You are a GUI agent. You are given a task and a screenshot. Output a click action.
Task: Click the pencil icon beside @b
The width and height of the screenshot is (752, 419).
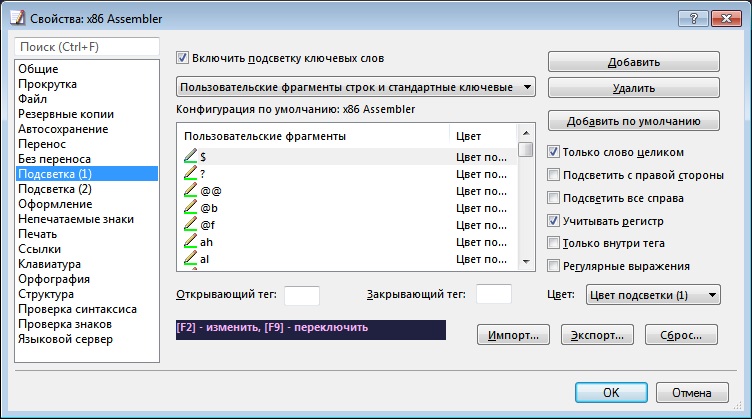(190, 207)
